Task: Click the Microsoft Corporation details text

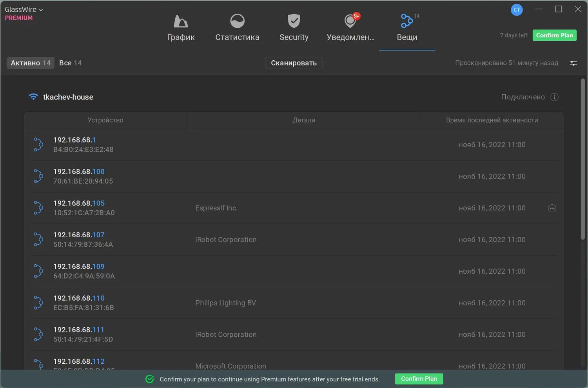Action: click(x=230, y=366)
